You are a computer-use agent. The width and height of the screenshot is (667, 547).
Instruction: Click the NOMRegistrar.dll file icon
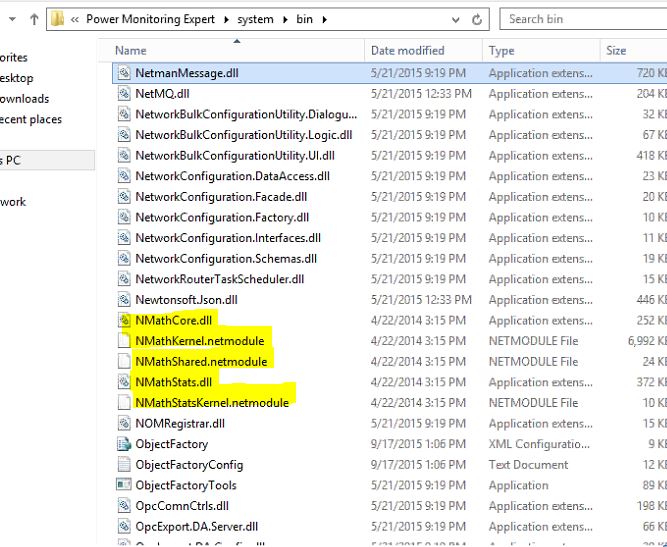coord(124,423)
